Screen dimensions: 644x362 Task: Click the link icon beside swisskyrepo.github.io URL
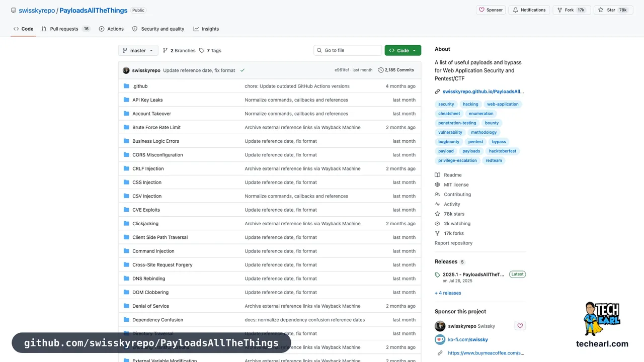(438, 92)
